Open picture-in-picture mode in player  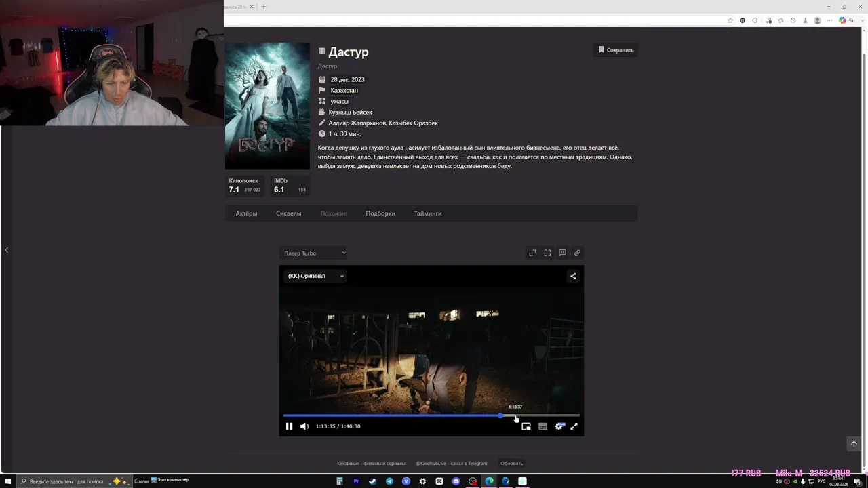(526, 426)
